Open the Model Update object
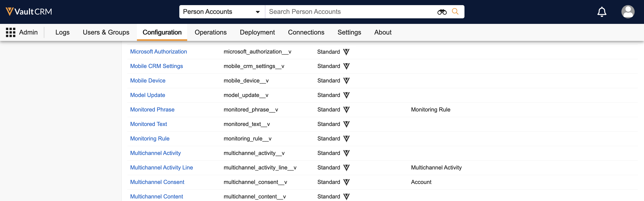Image resolution: width=644 pixels, height=201 pixels. tap(148, 95)
